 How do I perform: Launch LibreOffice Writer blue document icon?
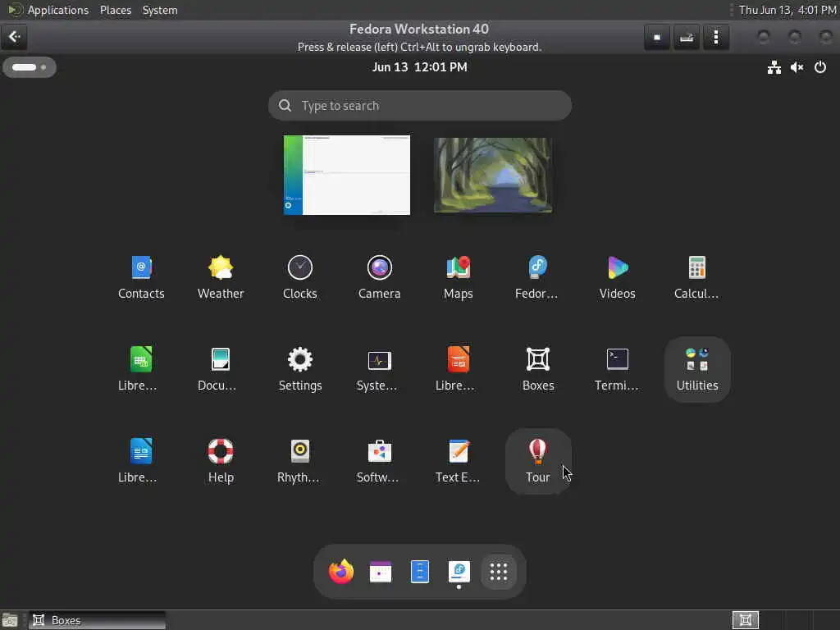coord(140,461)
